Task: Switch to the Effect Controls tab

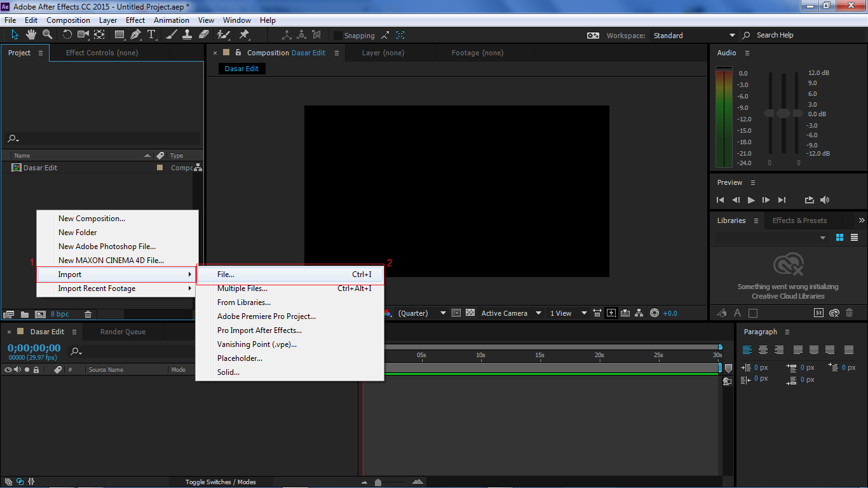Action: point(102,53)
